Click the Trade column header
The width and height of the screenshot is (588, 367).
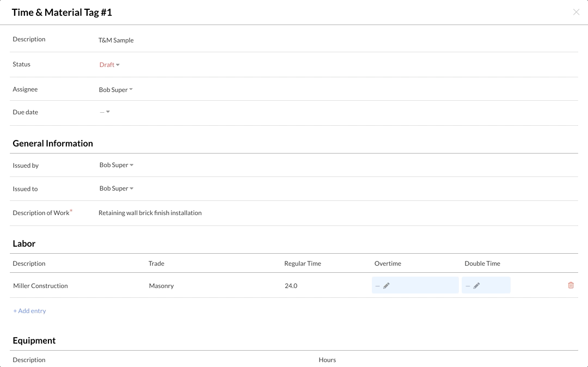point(156,264)
